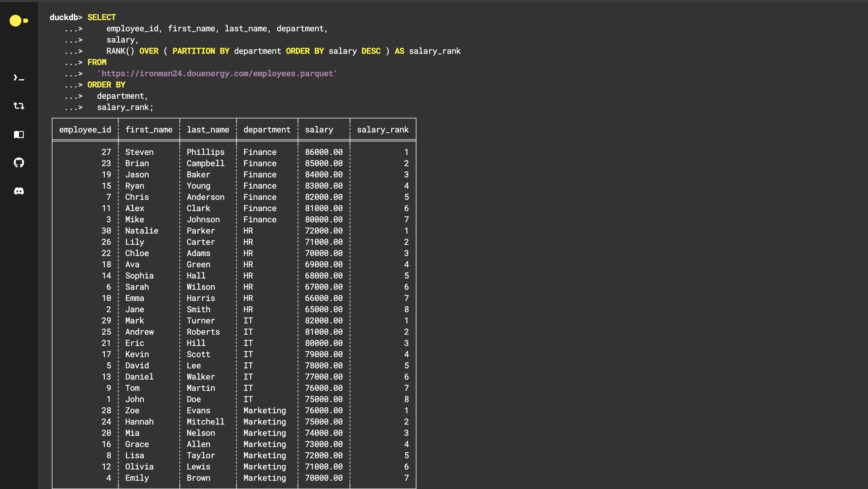The width and height of the screenshot is (868, 489).
Task: Click first name Andrew
Action: [x=139, y=332]
